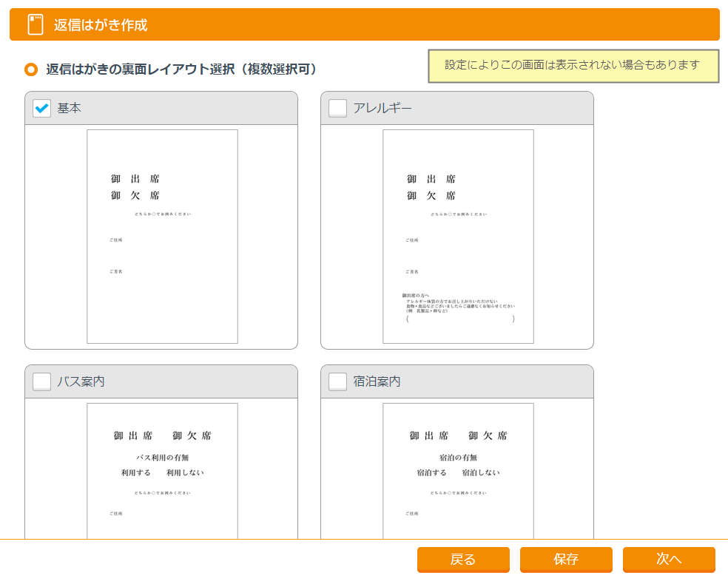Uncheck the 基本 layout checkbox
This screenshot has width=728, height=584.
(x=42, y=109)
